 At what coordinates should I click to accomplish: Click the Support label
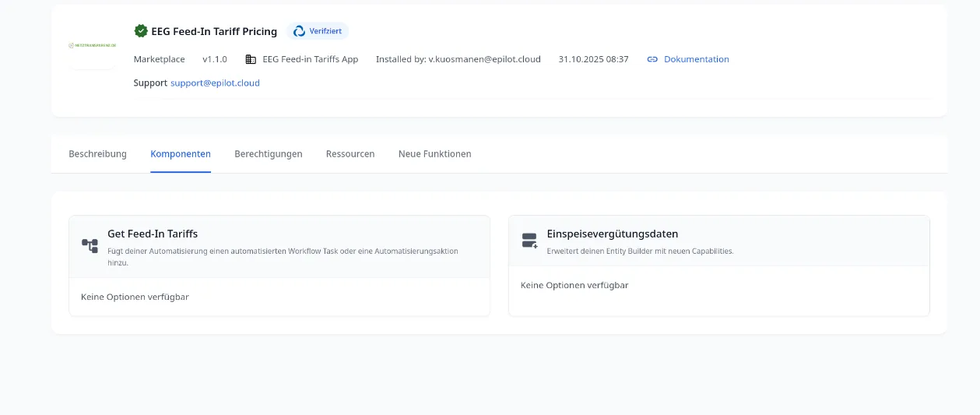coord(150,83)
